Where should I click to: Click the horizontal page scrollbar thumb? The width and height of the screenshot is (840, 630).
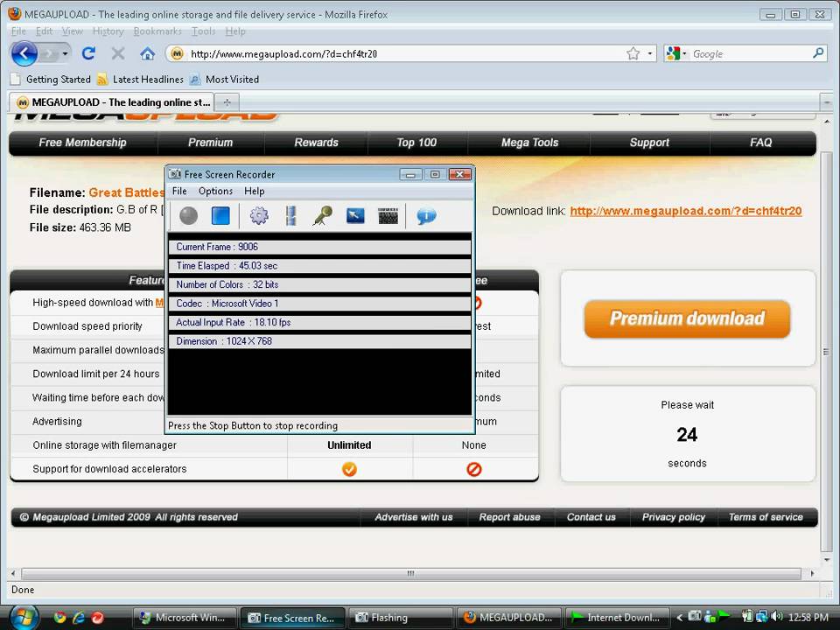(x=411, y=573)
